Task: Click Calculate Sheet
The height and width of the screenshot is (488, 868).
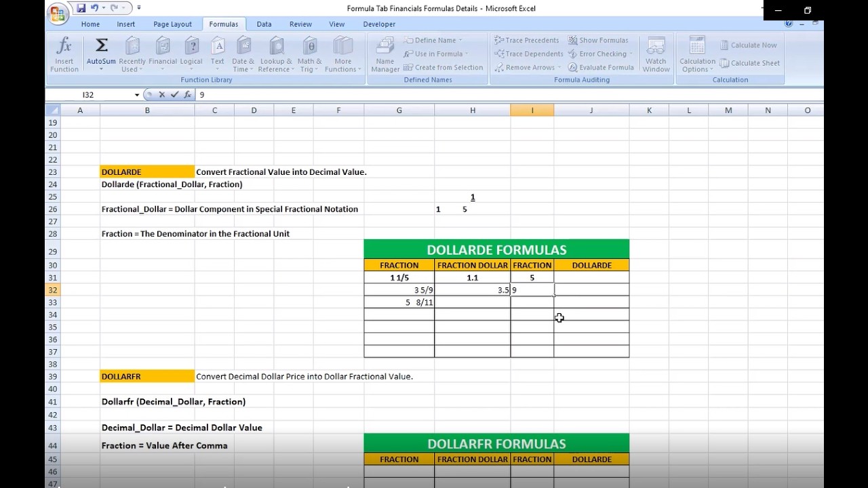Action: (x=749, y=63)
